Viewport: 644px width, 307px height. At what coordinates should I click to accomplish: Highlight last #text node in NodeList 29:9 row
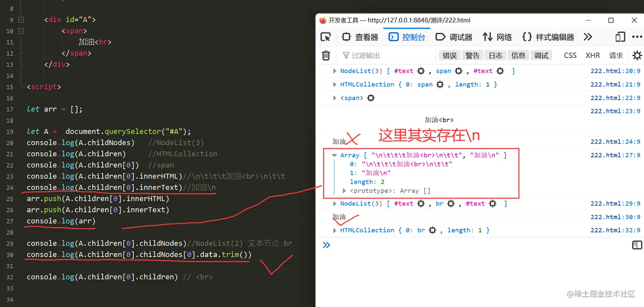(x=492, y=204)
